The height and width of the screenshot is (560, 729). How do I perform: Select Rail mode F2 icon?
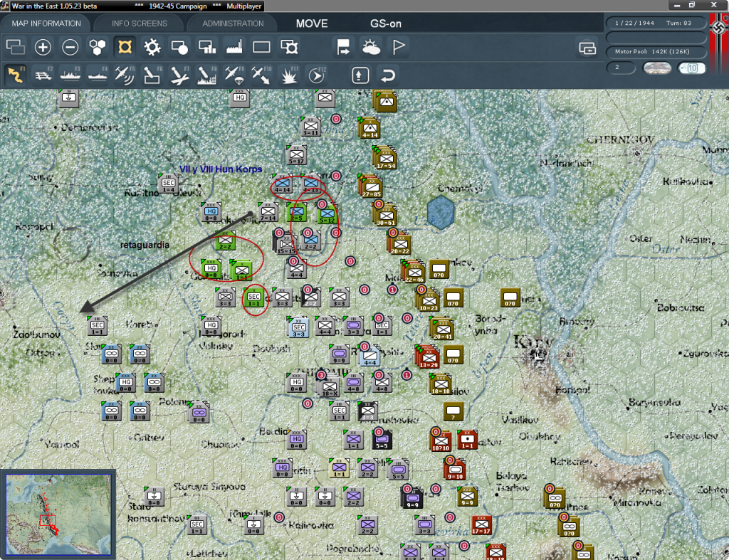[43, 75]
